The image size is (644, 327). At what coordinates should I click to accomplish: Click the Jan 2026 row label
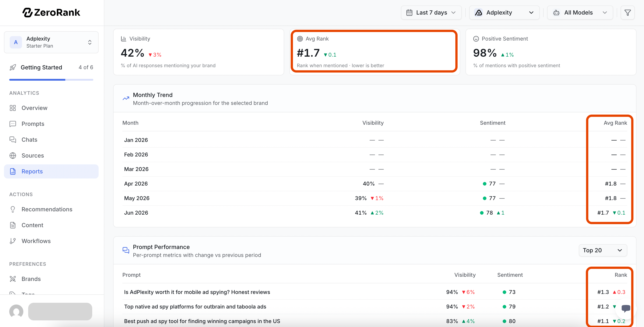pos(136,140)
